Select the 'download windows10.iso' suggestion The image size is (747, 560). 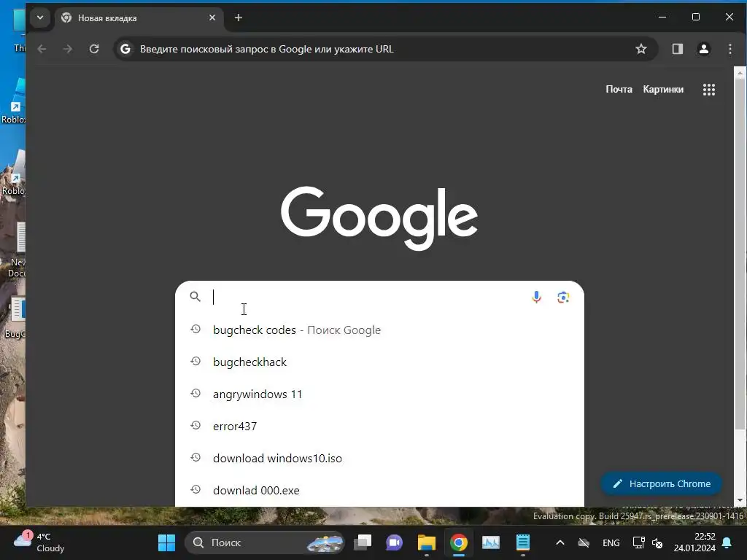(379, 458)
